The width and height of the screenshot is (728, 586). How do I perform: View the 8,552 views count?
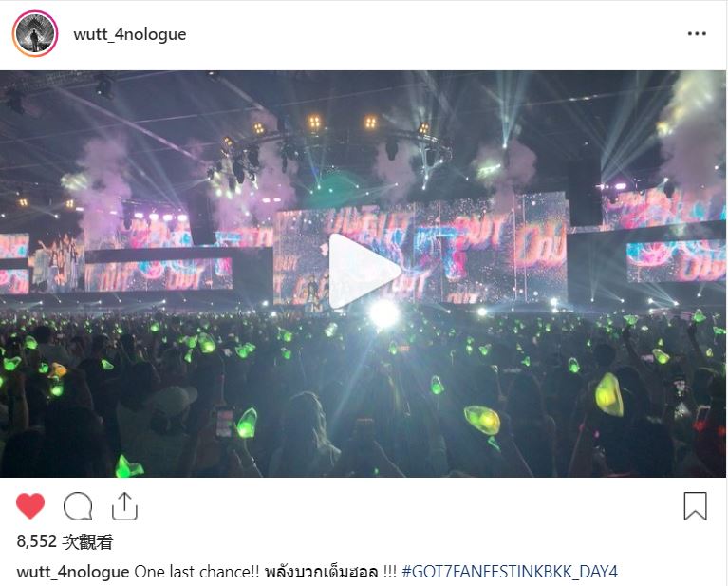coord(37,541)
